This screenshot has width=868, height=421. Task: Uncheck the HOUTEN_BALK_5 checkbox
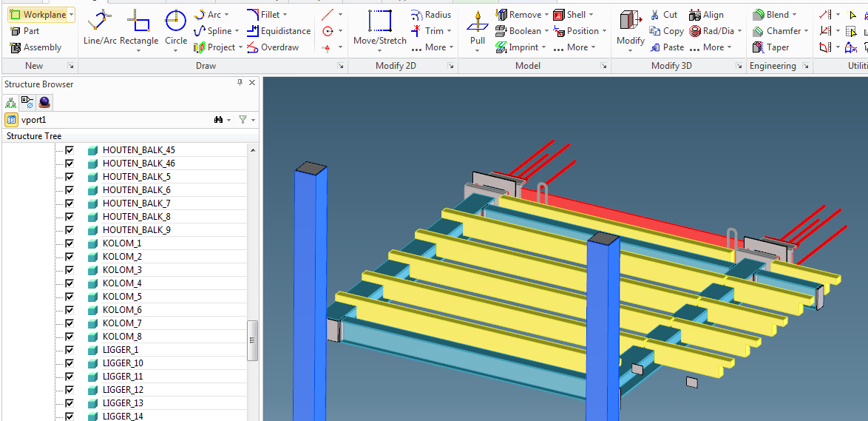69,177
